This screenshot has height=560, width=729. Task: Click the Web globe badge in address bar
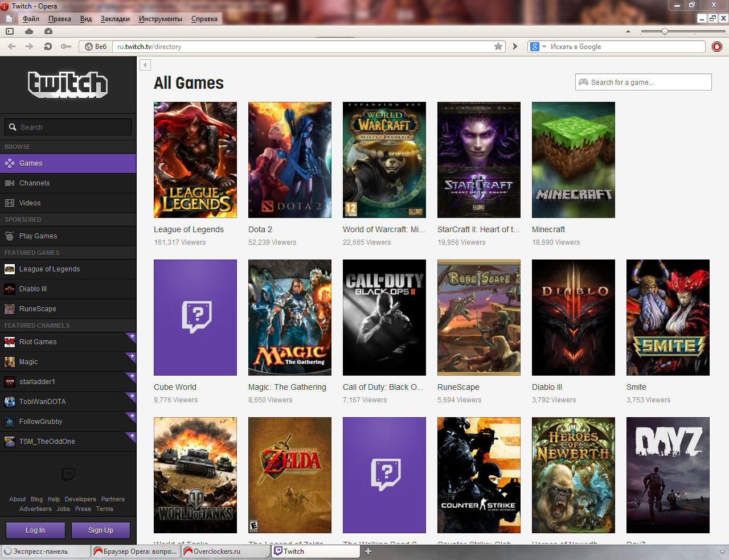point(96,47)
